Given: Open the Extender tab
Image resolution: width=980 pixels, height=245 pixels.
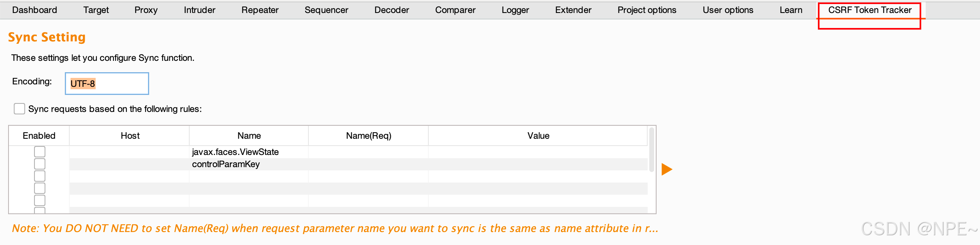Looking at the screenshot, I should [573, 10].
